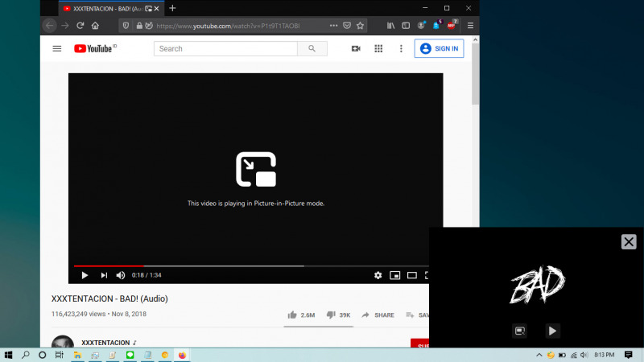Open the Firefox Library icon
The width and height of the screenshot is (644, 362).
point(390,26)
